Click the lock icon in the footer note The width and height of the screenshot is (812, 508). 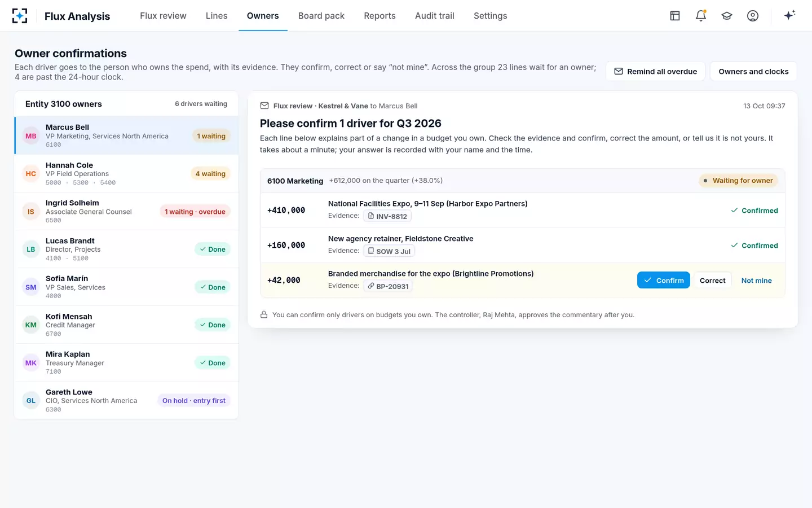click(x=264, y=314)
